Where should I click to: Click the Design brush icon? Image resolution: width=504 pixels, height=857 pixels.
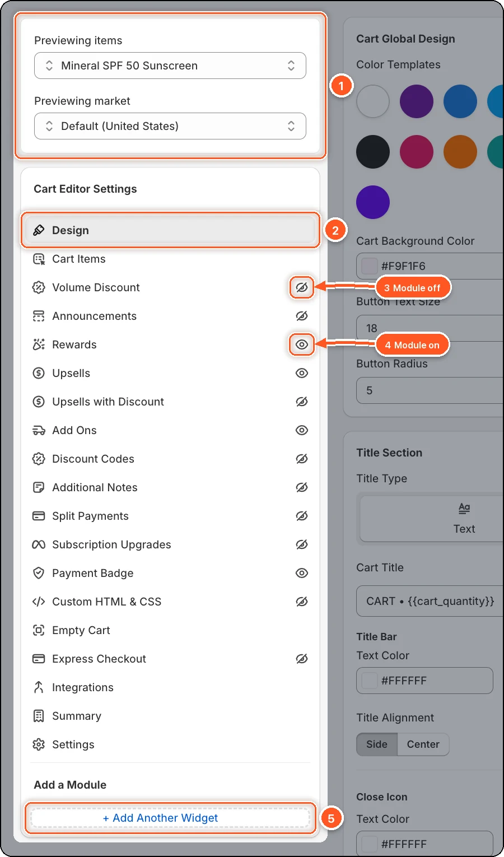39,230
